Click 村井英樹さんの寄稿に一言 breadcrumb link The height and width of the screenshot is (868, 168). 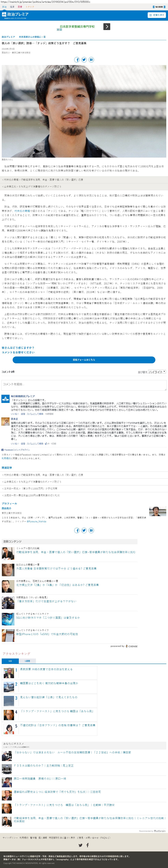(x=32, y=37)
